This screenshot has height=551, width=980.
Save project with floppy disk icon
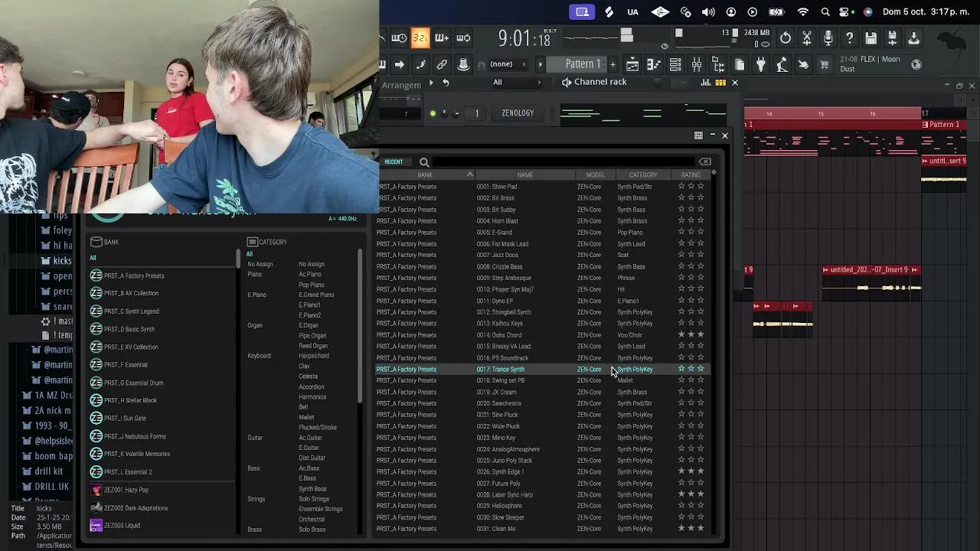pos(871,37)
